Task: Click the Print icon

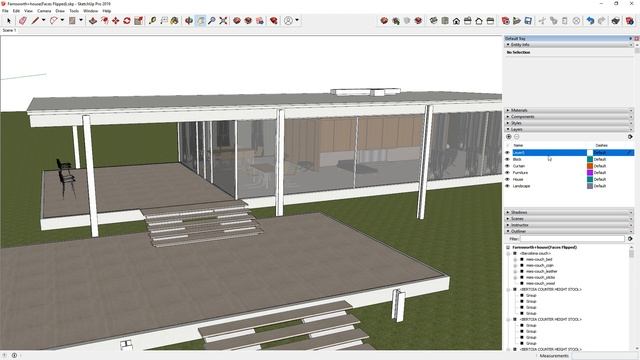Action: pos(616,20)
